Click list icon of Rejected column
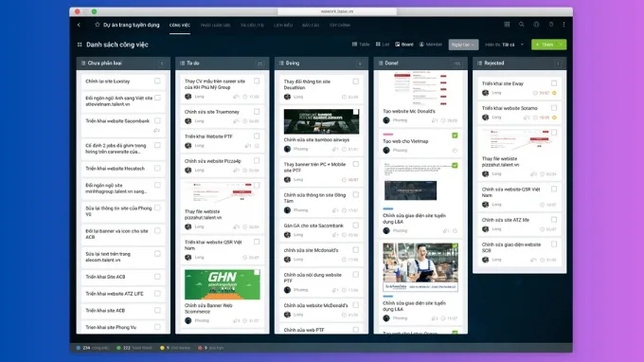The height and width of the screenshot is (362, 644). click(480, 63)
